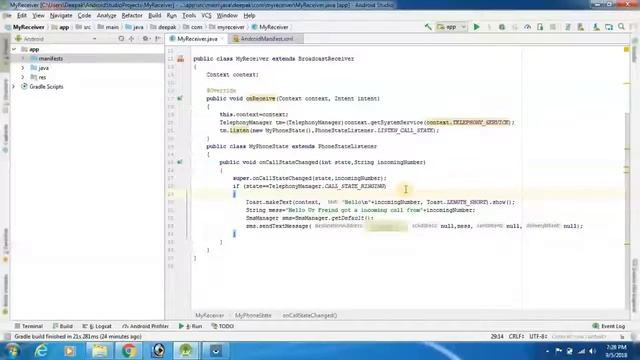Open the Help menu
This screenshot has height=360, width=640.
249,16
